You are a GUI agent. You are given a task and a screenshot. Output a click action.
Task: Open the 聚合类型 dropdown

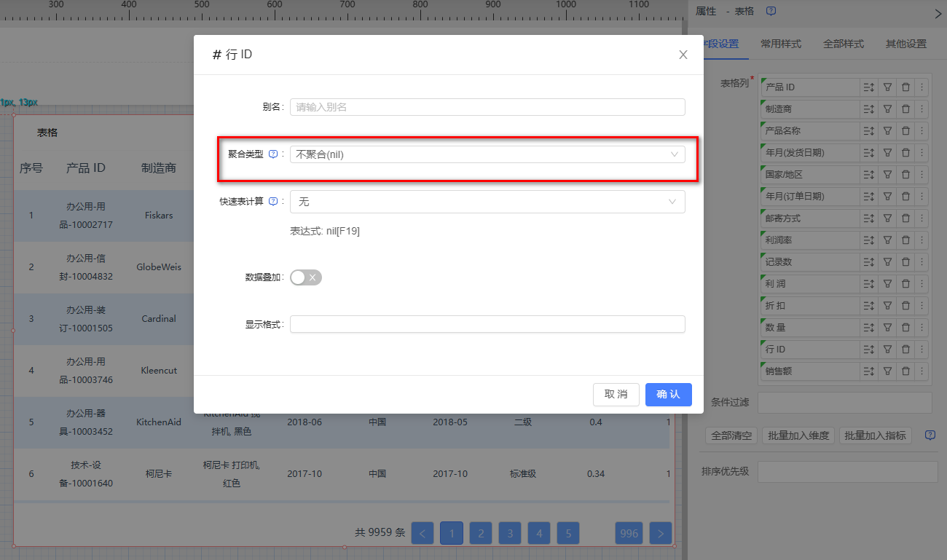tap(487, 154)
